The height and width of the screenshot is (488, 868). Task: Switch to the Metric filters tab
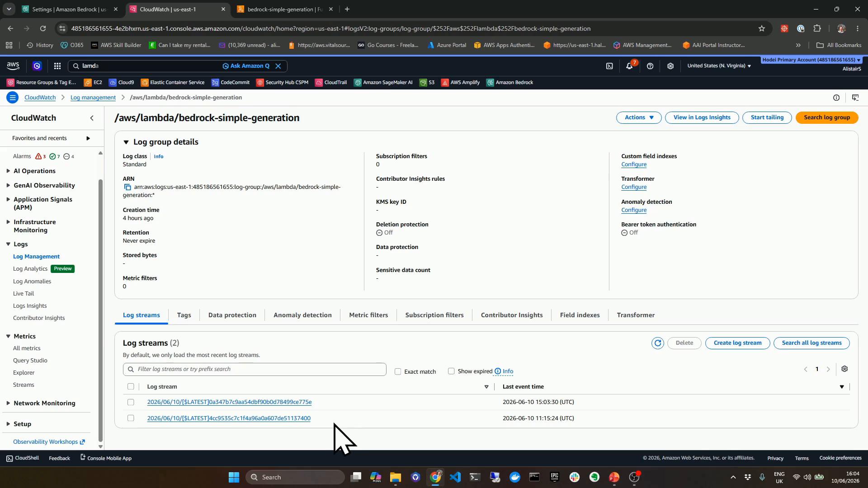[368, 315]
